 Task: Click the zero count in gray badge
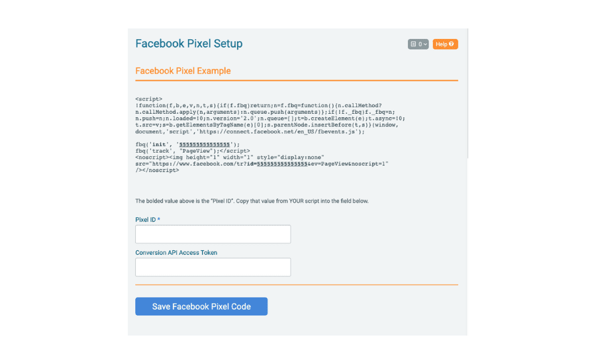(x=420, y=44)
